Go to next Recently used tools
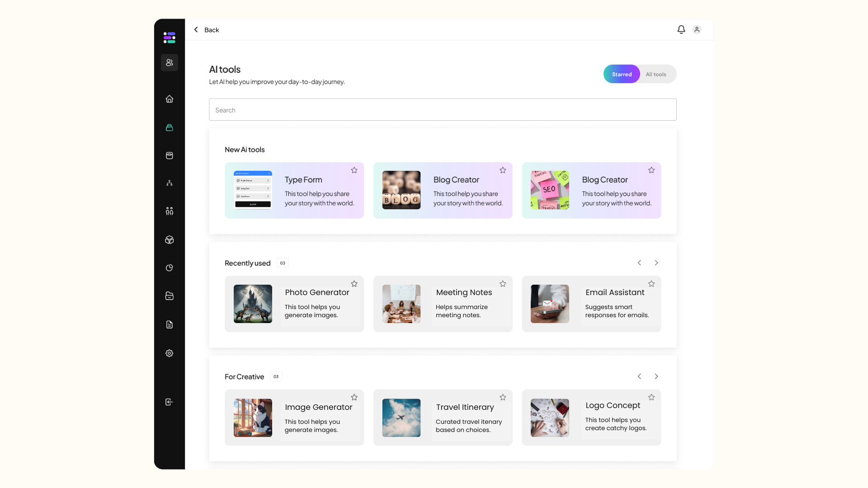Image resolution: width=868 pixels, height=488 pixels. pyautogui.click(x=656, y=263)
